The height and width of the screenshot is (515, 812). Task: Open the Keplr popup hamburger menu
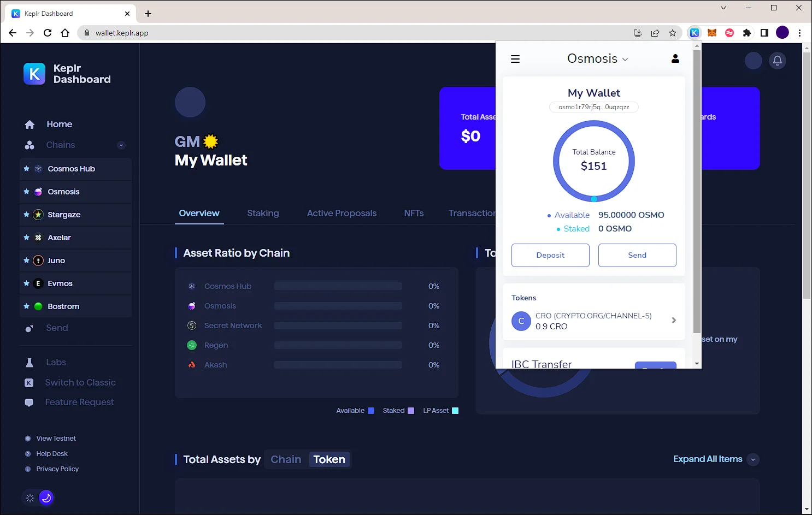[x=515, y=59]
